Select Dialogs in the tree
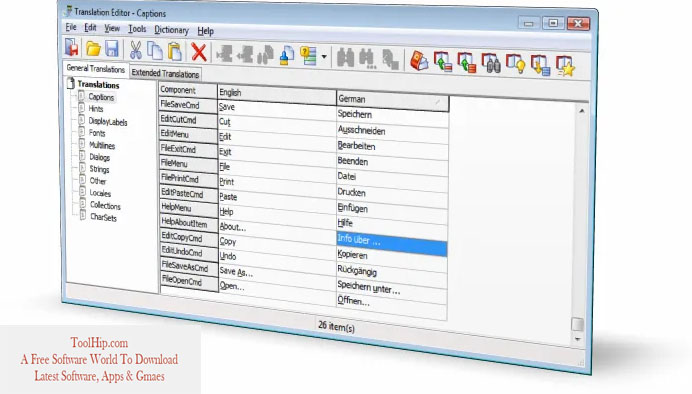The image size is (692, 394). tap(100, 158)
